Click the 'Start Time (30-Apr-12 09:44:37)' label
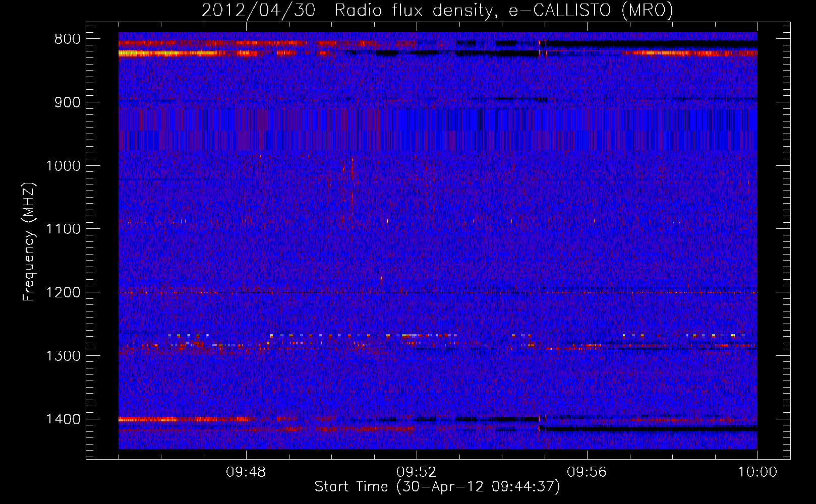 pyautogui.click(x=437, y=487)
